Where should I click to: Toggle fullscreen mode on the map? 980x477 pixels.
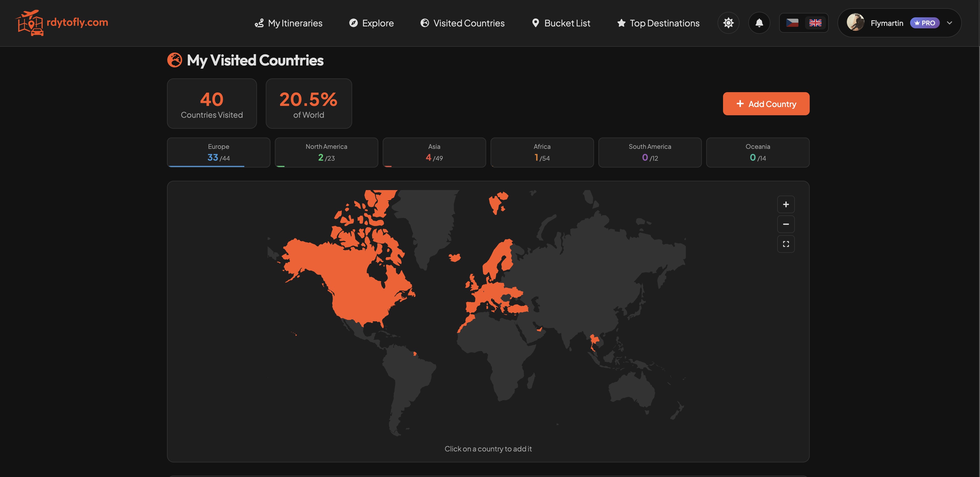point(786,244)
